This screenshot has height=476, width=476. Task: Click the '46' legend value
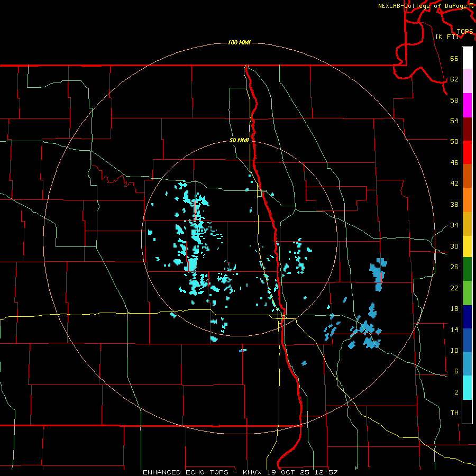[x=454, y=163]
